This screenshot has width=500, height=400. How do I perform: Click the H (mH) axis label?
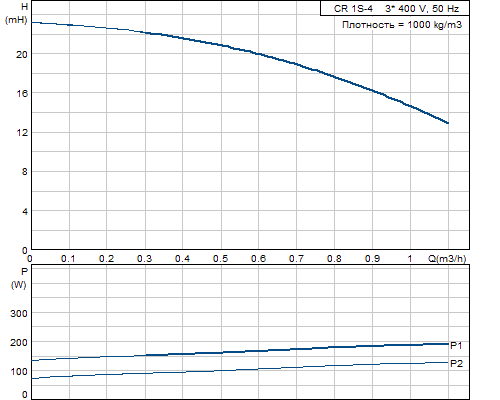pyautogui.click(x=16, y=13)
